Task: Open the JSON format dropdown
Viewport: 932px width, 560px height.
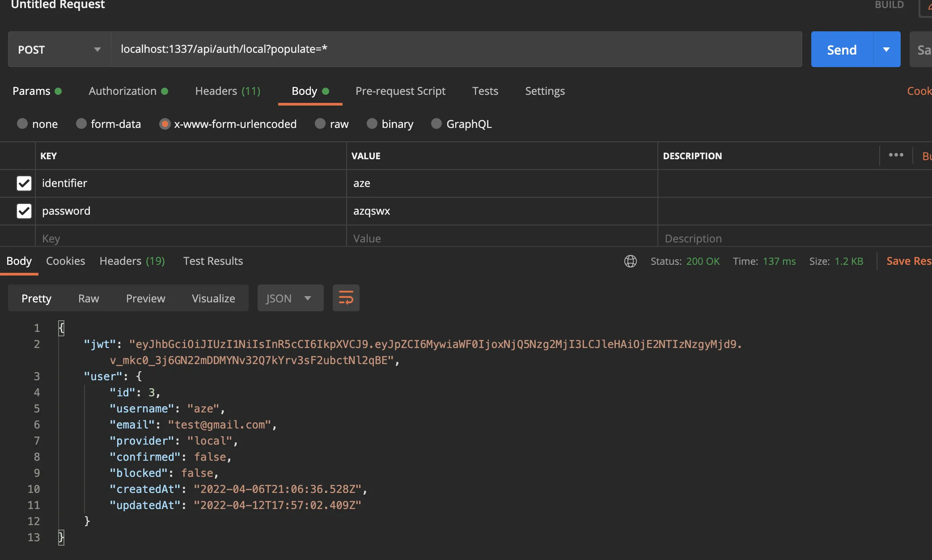Action: [290, 298]
